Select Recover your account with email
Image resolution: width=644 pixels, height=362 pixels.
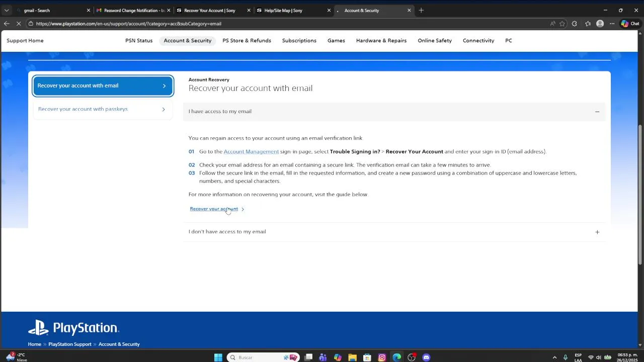point(103,85)
